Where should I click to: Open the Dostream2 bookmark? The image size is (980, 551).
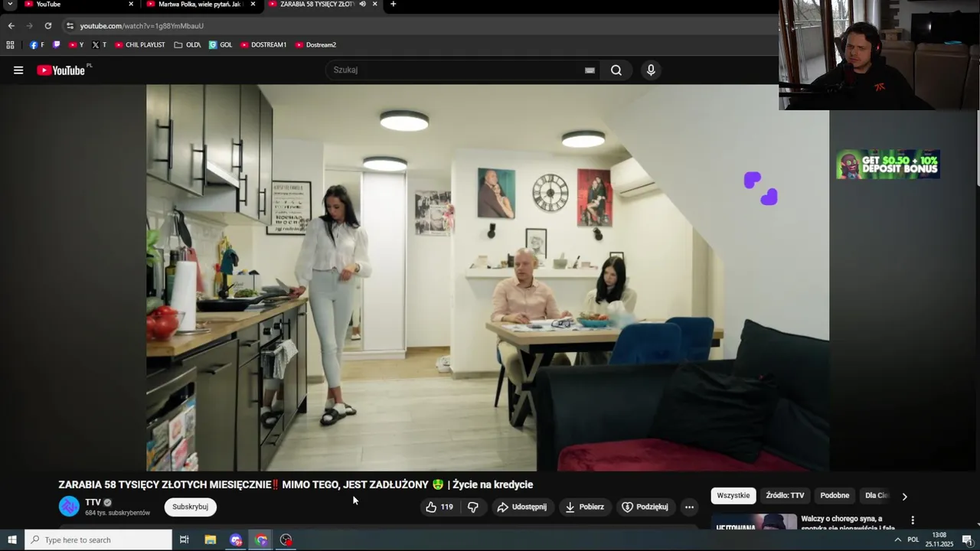pyautogui.click(x=315, y=45)
